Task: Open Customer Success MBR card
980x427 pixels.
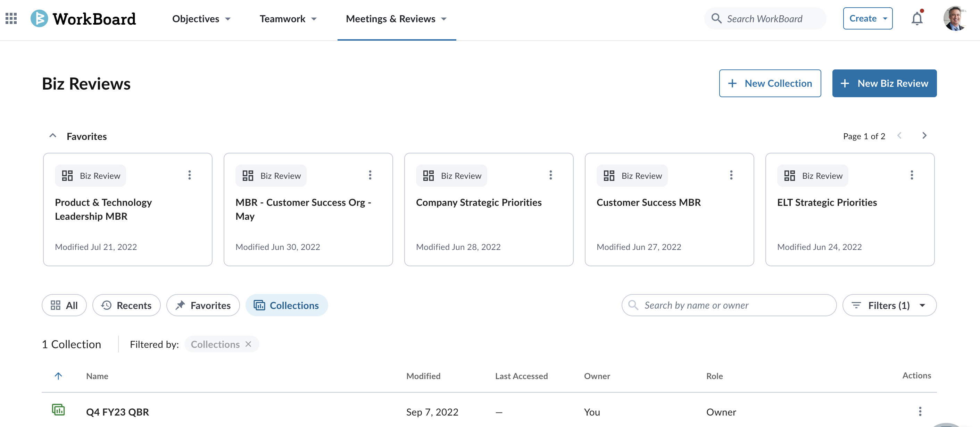Action: pos(669,209)
